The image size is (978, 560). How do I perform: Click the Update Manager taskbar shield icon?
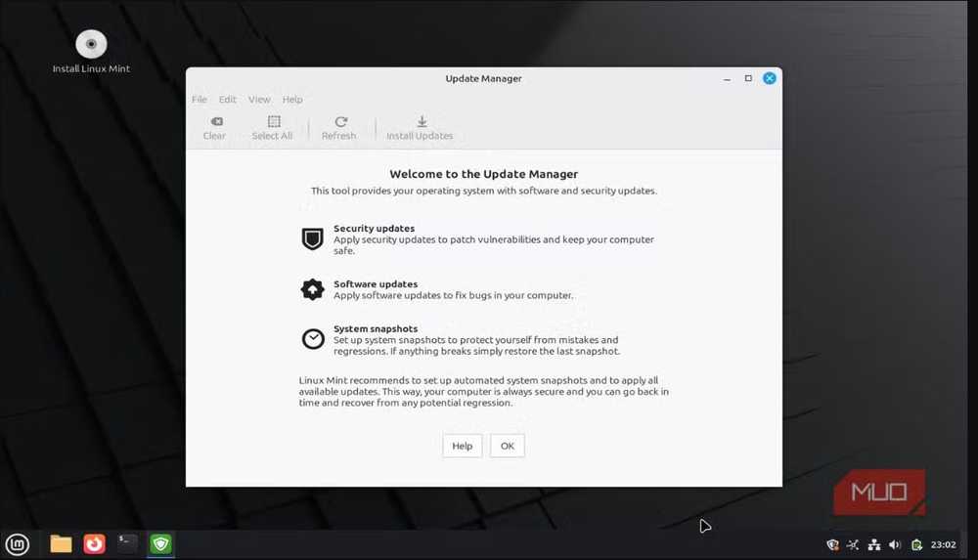pos(161,544)
